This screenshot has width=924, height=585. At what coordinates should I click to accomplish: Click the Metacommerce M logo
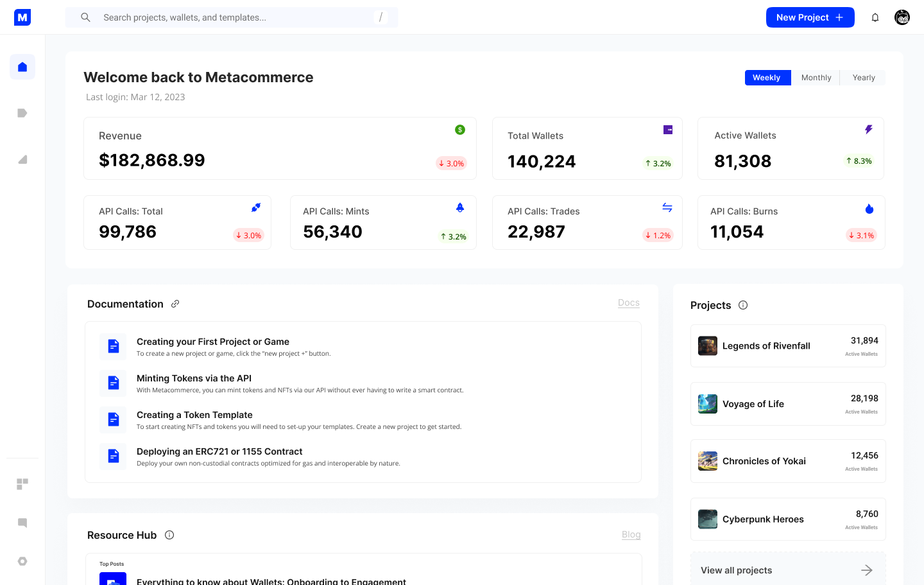(x=22, y=17)
